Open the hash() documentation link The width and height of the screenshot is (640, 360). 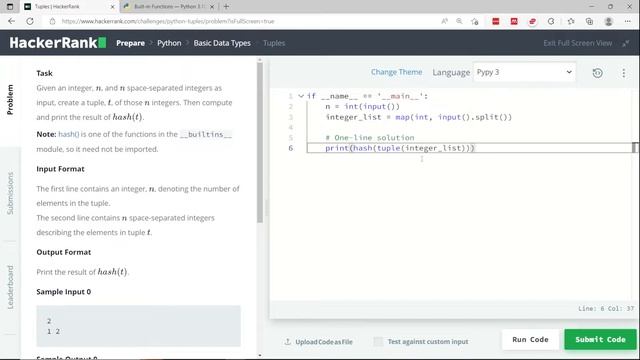point(69,134)
